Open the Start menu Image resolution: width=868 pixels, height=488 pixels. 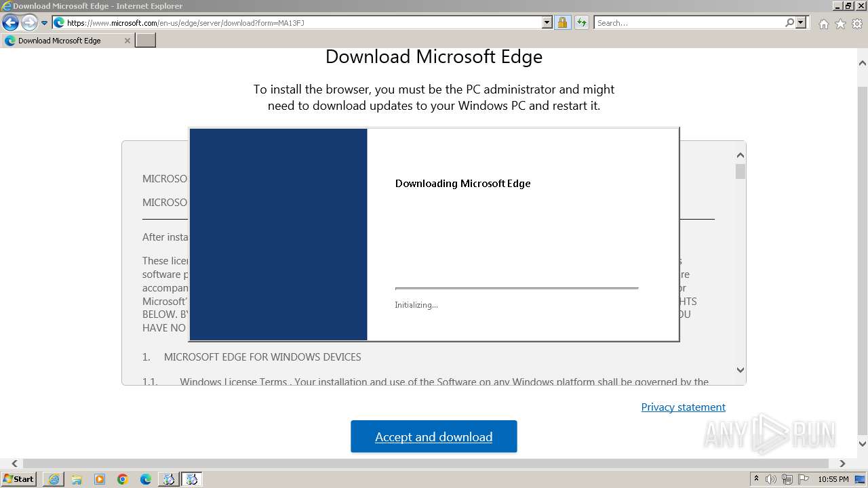point(19,479)
